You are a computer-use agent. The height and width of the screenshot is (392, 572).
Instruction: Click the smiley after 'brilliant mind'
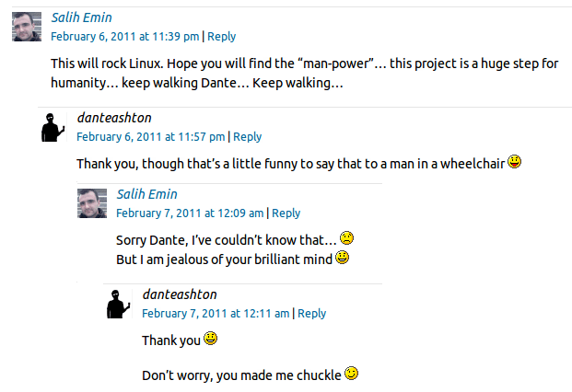pyautogui.click(x=342, y=258)
